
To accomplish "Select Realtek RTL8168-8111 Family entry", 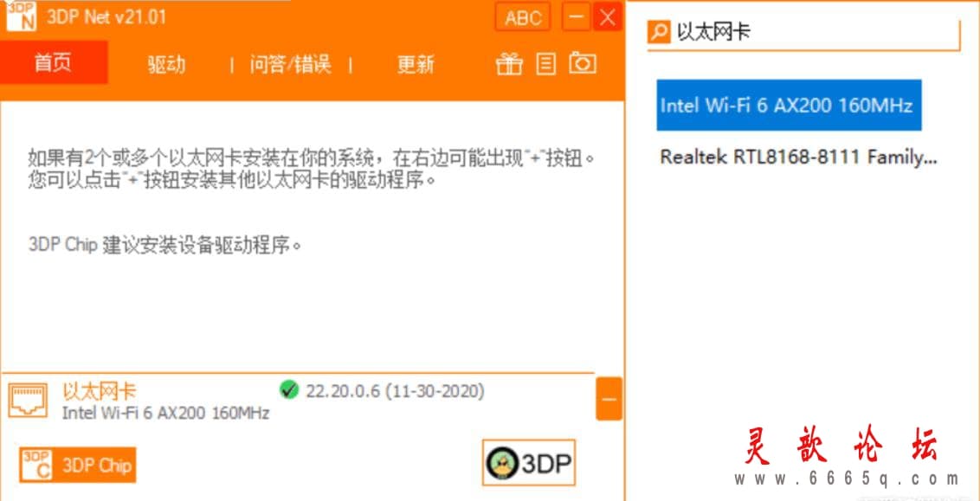I will pos(799,157).
